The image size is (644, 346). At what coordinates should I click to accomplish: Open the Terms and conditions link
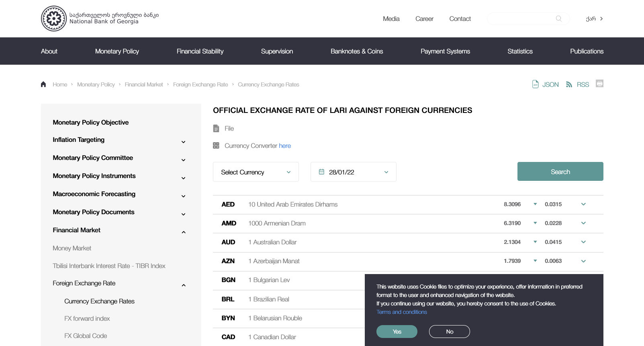click(x=401, y=312)
